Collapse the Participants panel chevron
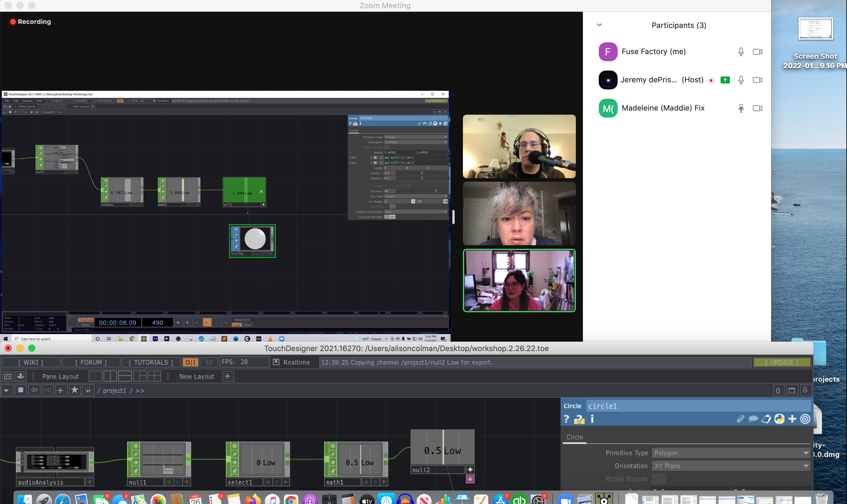This screenshot has height=504, width=847. 599,25
